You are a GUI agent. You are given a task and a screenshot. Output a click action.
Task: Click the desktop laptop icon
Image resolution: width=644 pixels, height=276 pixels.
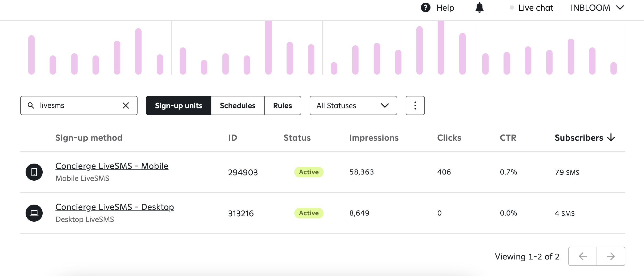pyautogui.click(x=34, y=213)
